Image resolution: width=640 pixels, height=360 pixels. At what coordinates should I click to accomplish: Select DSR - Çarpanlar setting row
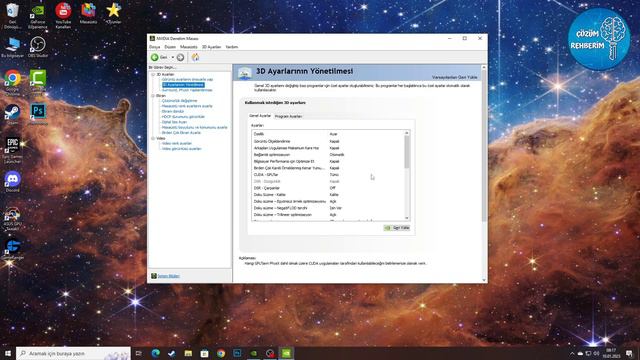(x=329, y=188)
